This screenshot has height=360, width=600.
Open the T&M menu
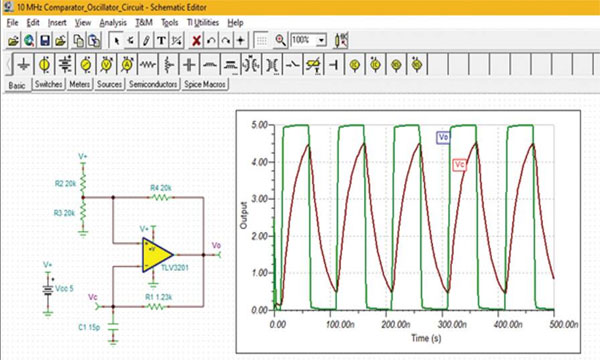click(x=144, y=23)
